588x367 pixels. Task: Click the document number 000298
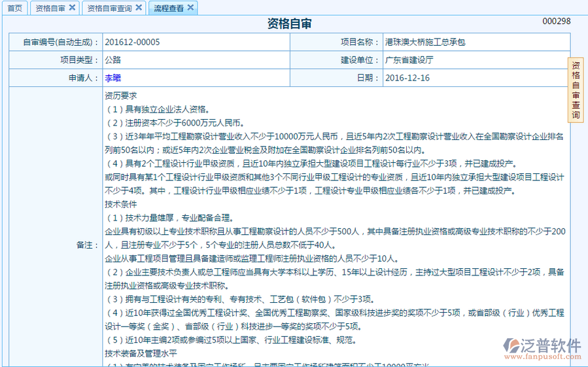[557, 22]
